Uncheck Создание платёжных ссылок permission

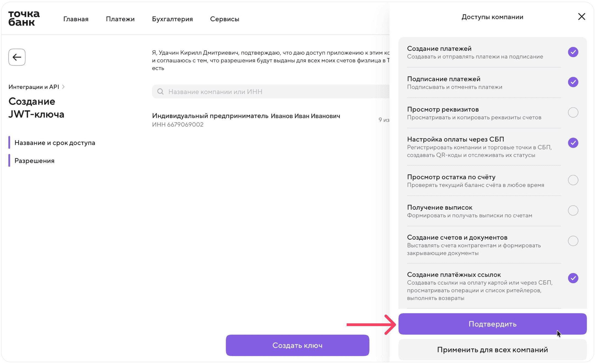573,278
